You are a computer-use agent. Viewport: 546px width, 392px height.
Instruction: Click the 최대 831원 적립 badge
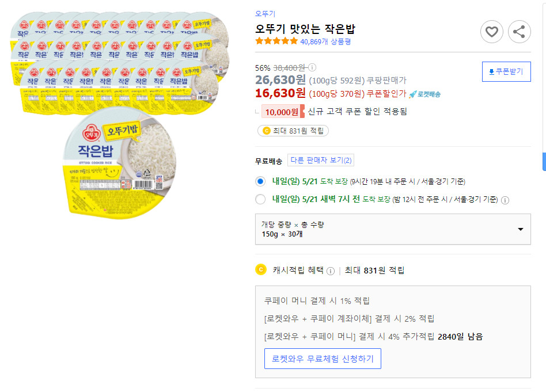[x=293, y=131]
